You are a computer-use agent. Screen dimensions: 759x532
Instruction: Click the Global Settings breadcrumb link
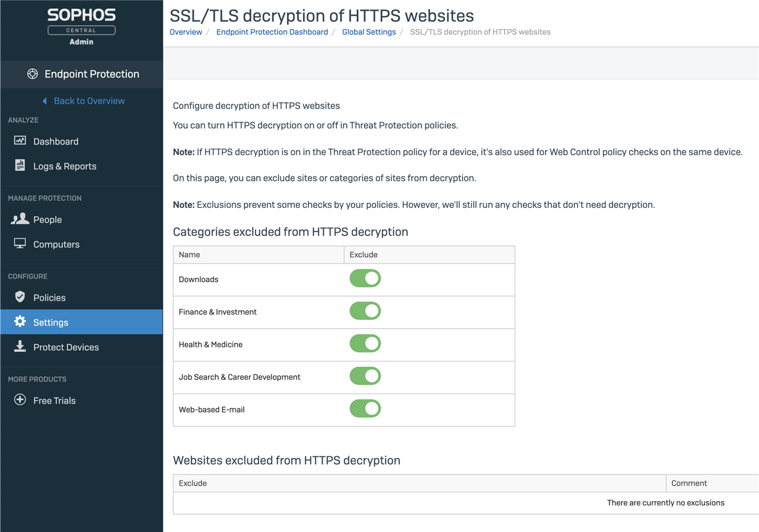pyautogui.click(x=369, y=32)
